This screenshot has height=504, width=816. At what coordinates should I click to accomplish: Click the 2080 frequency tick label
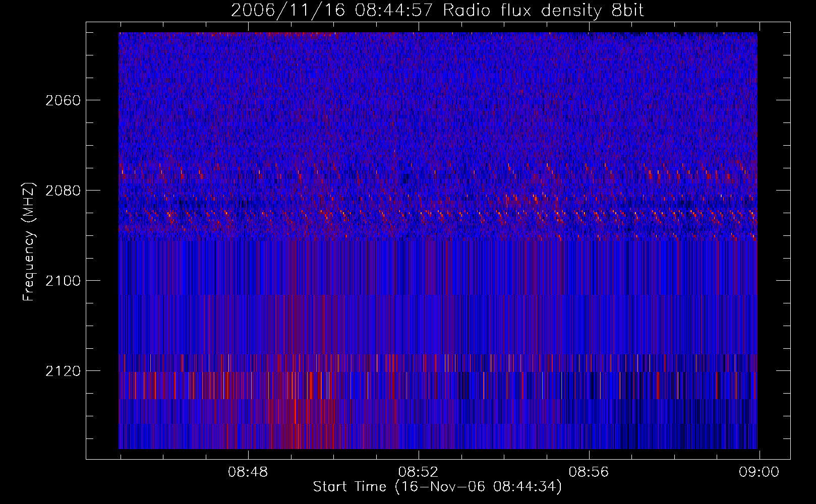pyautogui.click(x=63, y=191)
